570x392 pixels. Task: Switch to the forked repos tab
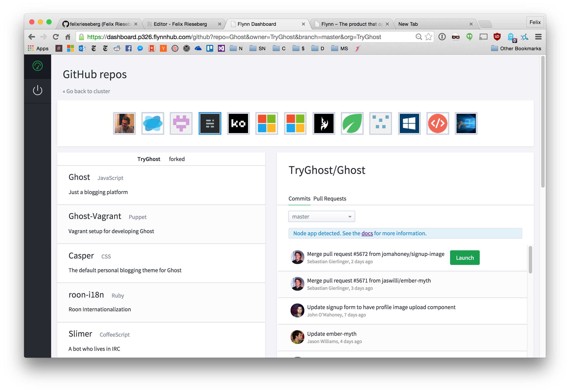pyautogui.click(x=176, y=159)
